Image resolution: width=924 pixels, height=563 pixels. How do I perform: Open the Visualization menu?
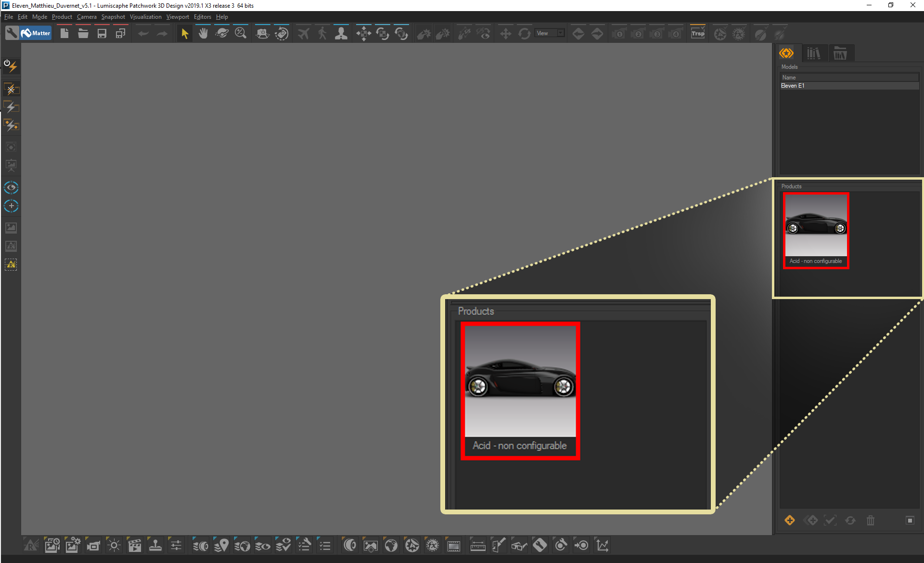[x=145, y=17]
